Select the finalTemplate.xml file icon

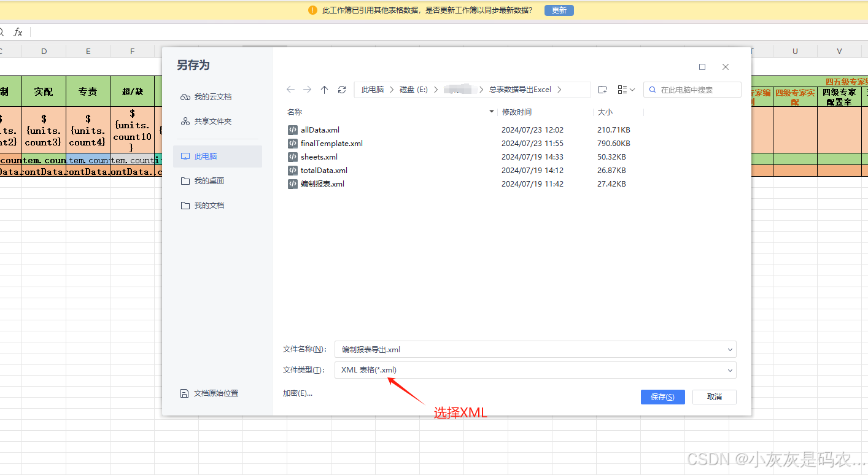[293, 144]
